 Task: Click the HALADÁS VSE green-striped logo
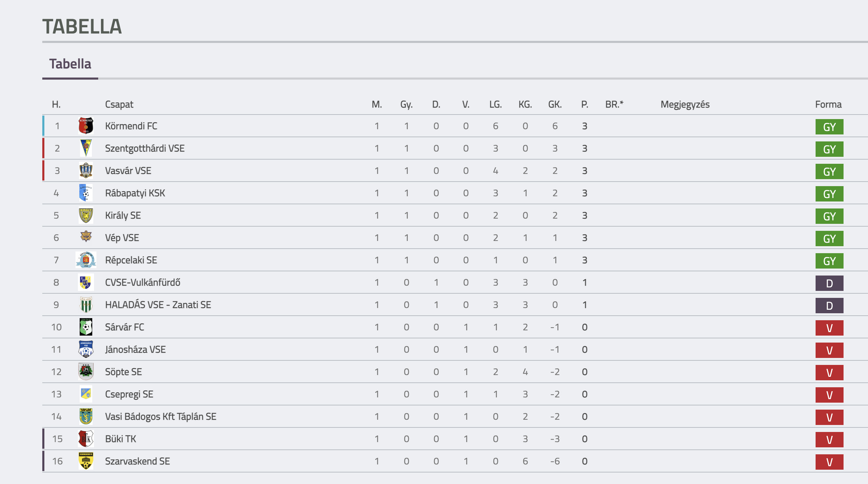click(x=86, y=305)
